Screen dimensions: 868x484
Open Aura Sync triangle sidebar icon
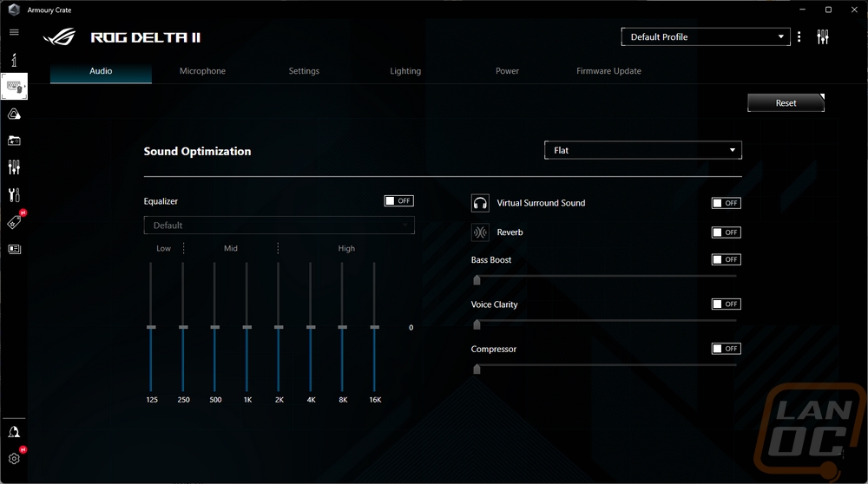coord(14,114)
